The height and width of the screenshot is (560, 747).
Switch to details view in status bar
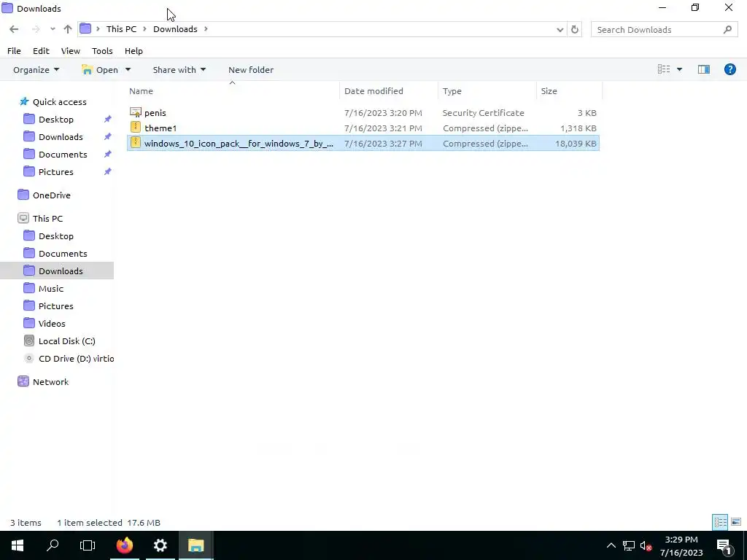[720, 522]
